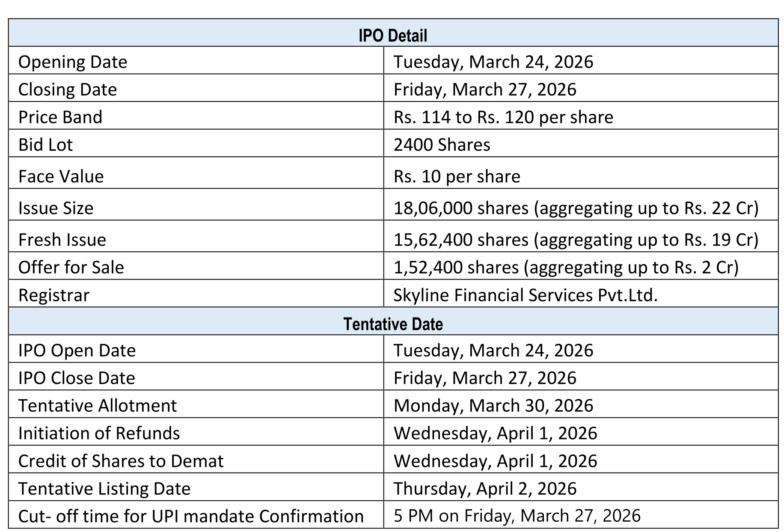This screenshot has height=532, width=784.
Task: Click the 18,06,000 shares issue size value
Action: click(576, 208)
